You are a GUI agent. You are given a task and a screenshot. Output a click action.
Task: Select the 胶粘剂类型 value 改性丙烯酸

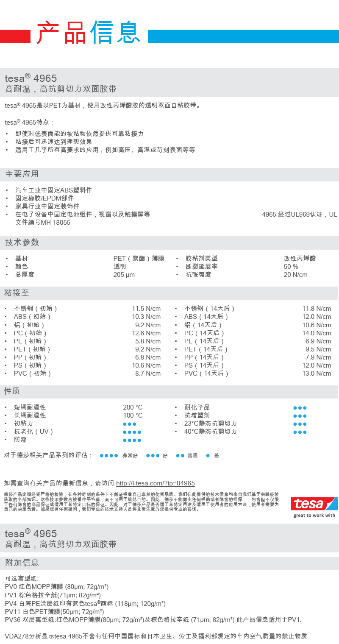pos(300,258)
